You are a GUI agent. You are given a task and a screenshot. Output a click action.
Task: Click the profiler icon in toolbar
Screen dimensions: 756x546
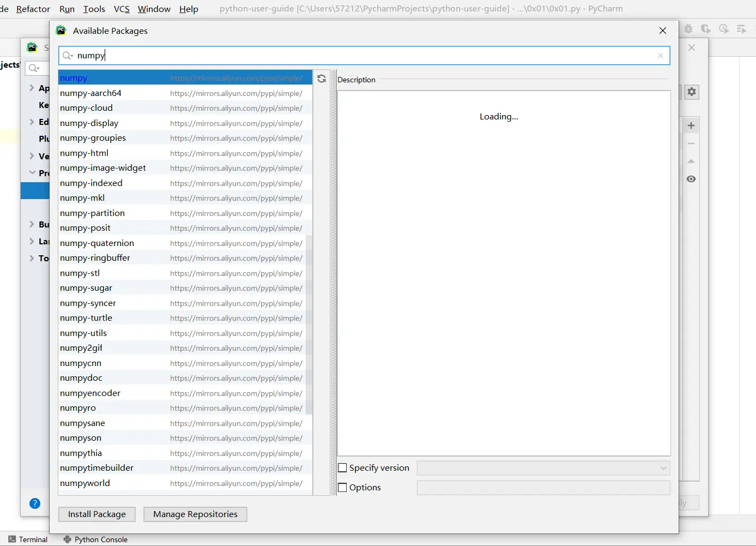(724, 29)
